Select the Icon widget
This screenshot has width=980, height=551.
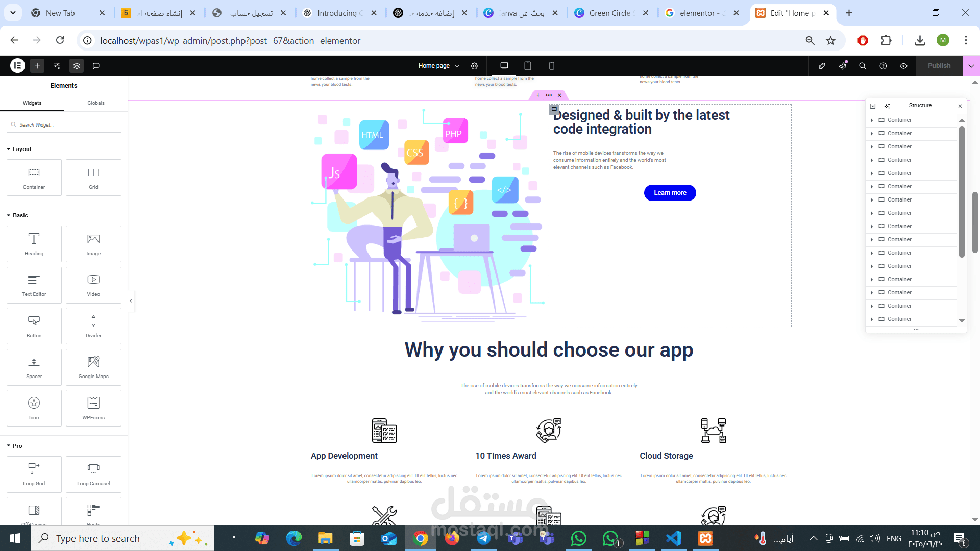point(34,408)
